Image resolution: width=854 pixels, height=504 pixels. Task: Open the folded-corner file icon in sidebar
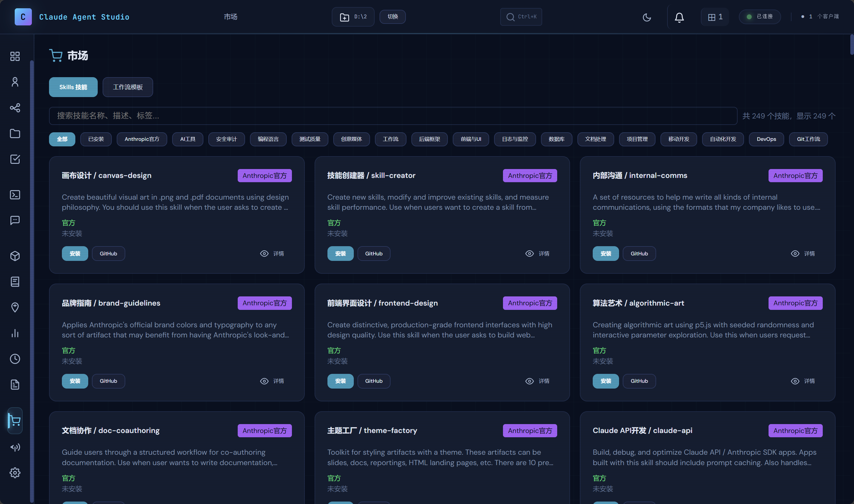pos(15,385)
